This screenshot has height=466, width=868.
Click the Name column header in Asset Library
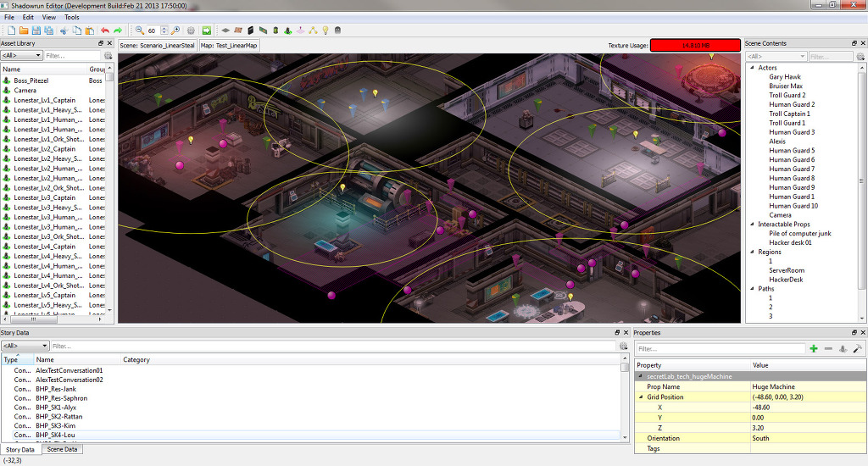pyautogui.click(x=44, y=69)
